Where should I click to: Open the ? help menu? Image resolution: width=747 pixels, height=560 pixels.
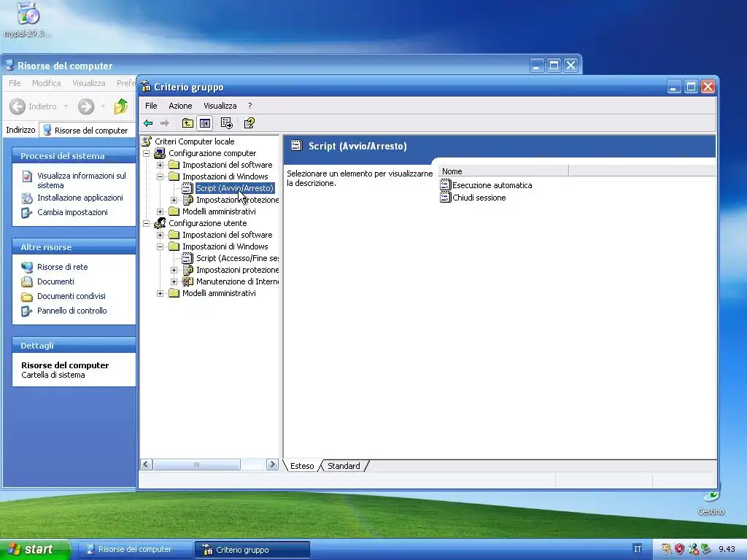coord(249,106)
